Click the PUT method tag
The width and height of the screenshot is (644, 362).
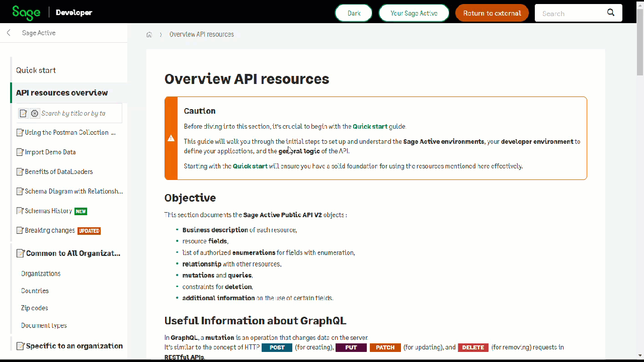pyautogui.click(x=351, y=347)
